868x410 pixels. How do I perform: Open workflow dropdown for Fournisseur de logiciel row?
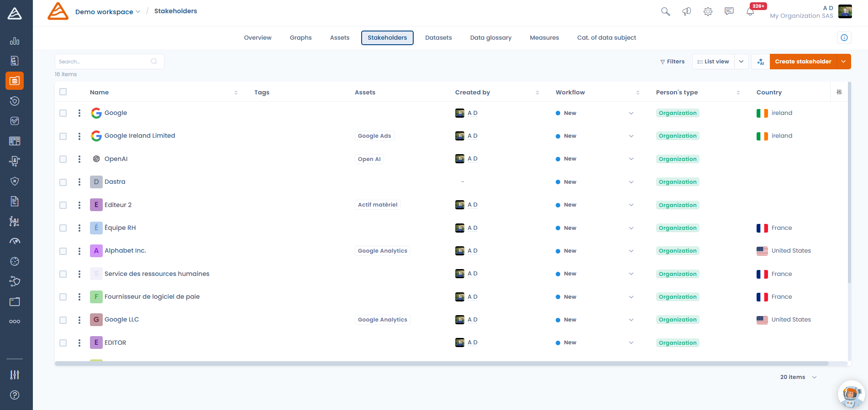(631, 297)
